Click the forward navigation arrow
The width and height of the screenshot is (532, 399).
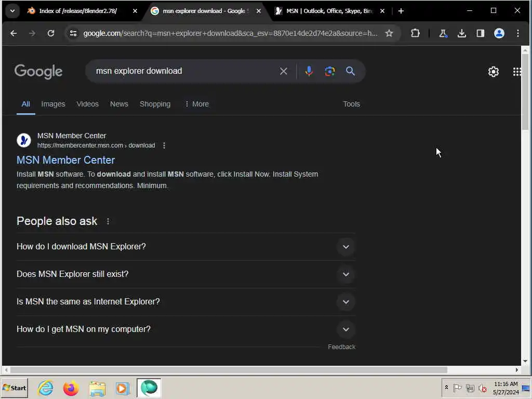click(x=32, y=33)
